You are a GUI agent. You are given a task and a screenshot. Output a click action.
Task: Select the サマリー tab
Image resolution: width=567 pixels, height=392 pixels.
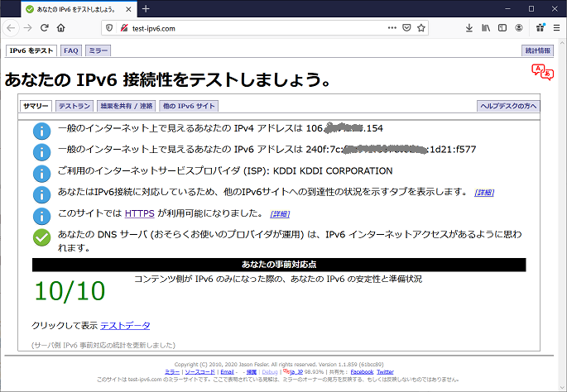pos(36,106)
